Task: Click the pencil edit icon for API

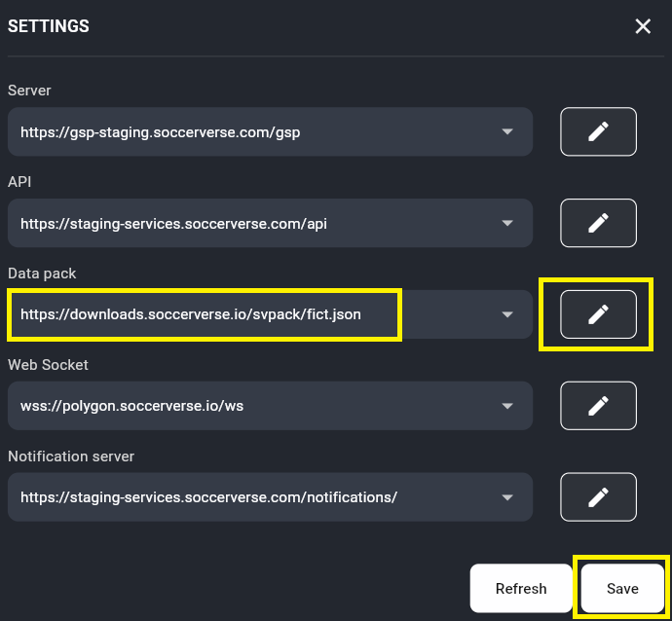Action: point(598,223)
